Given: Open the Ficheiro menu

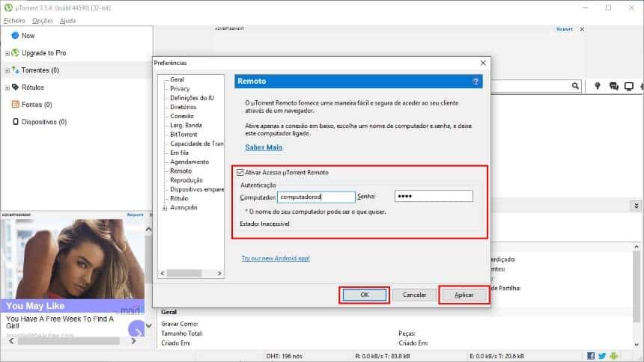Looking at the screenshot, I should (x=14, y=20).
